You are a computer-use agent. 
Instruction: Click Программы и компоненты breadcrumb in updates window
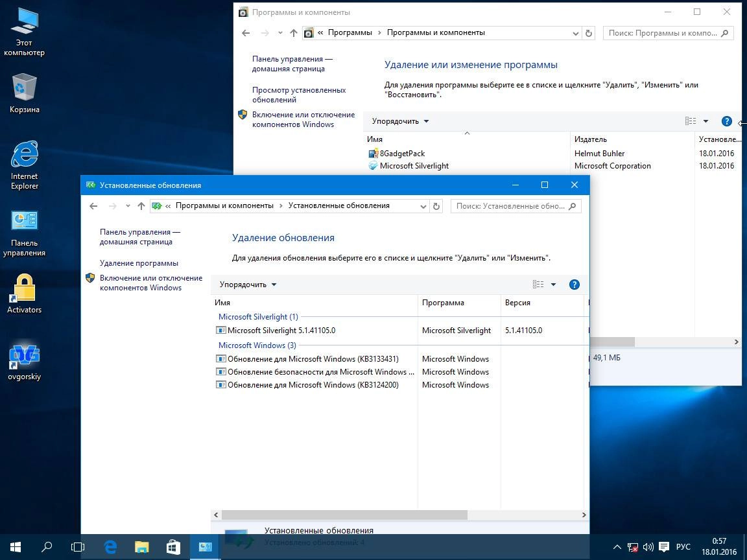(224, 205)
